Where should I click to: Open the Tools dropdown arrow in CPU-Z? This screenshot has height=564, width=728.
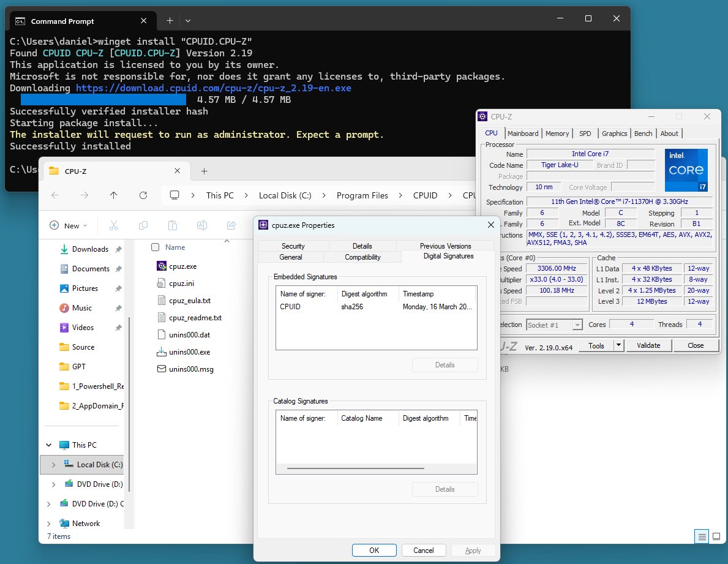pyautogui.click(x=618, y=345)
